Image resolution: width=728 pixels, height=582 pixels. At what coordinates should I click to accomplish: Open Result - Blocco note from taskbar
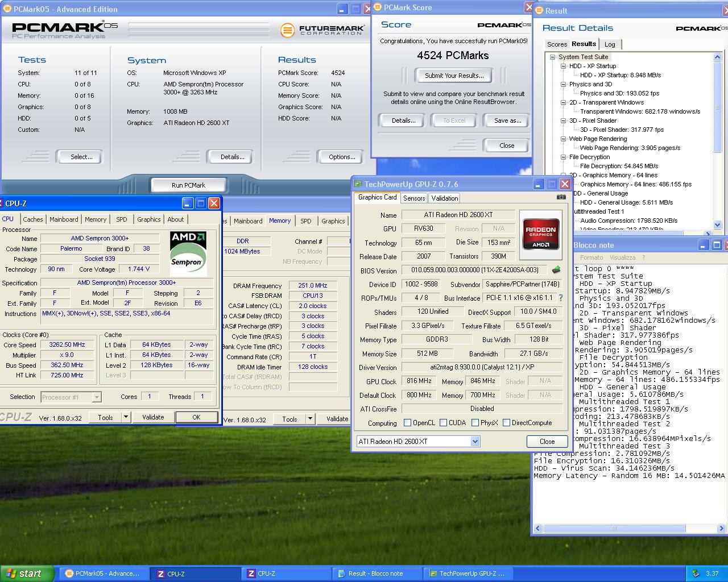tap(378, 573)
